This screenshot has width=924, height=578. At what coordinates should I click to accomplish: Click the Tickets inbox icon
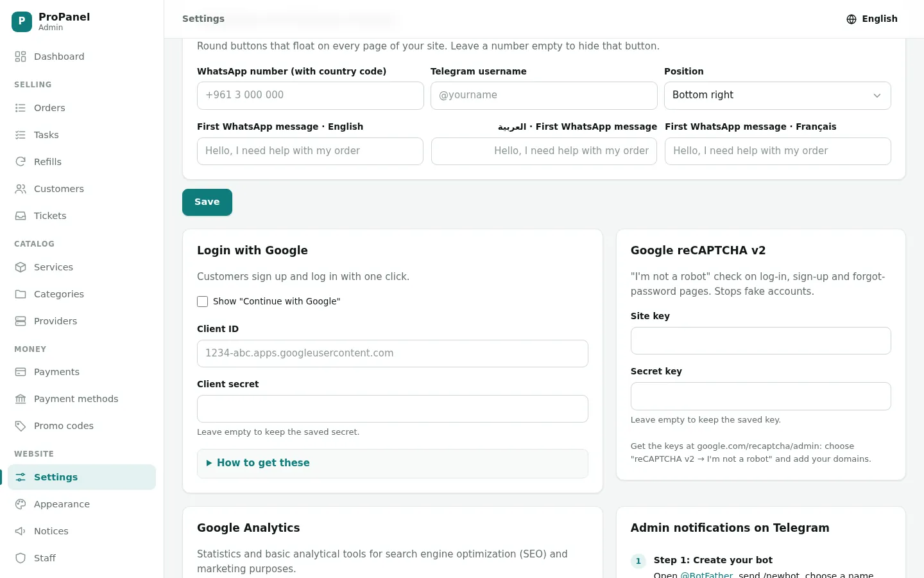tap(21, 216)
